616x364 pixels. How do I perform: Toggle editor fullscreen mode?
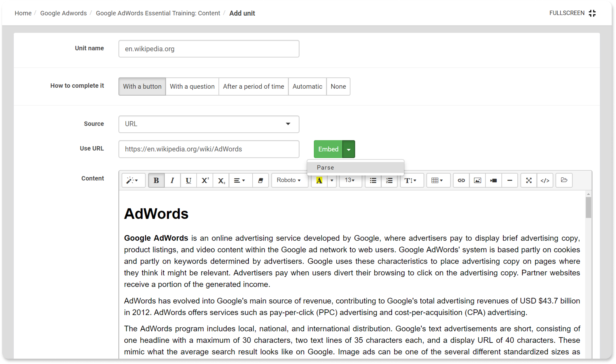(529, 180)
